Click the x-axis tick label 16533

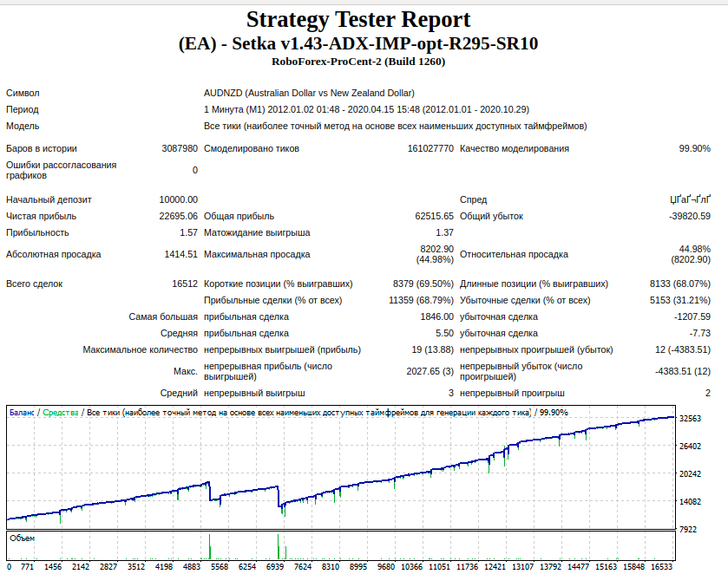661,566
